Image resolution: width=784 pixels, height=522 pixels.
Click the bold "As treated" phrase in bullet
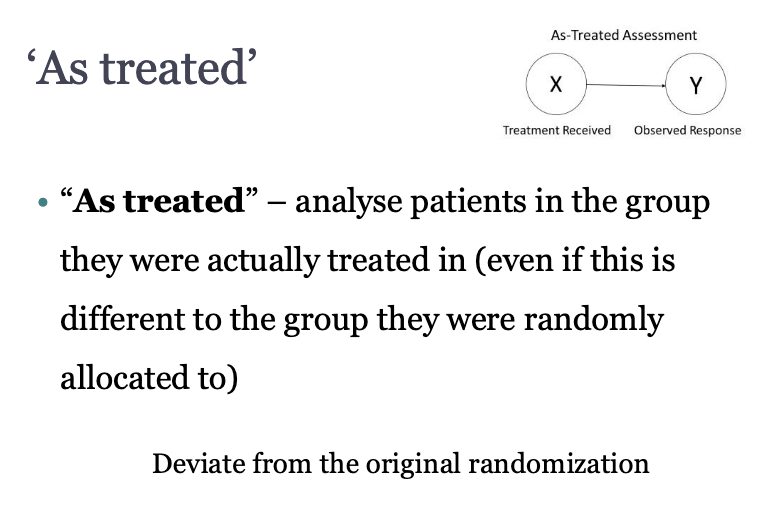point(159,200)
